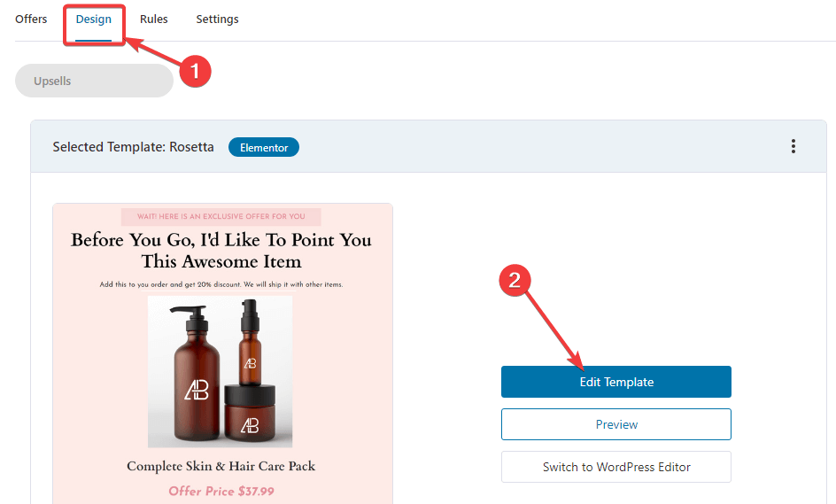Open the Settings tab
This screenshot has height=504, width=836.
pos(217,19)
